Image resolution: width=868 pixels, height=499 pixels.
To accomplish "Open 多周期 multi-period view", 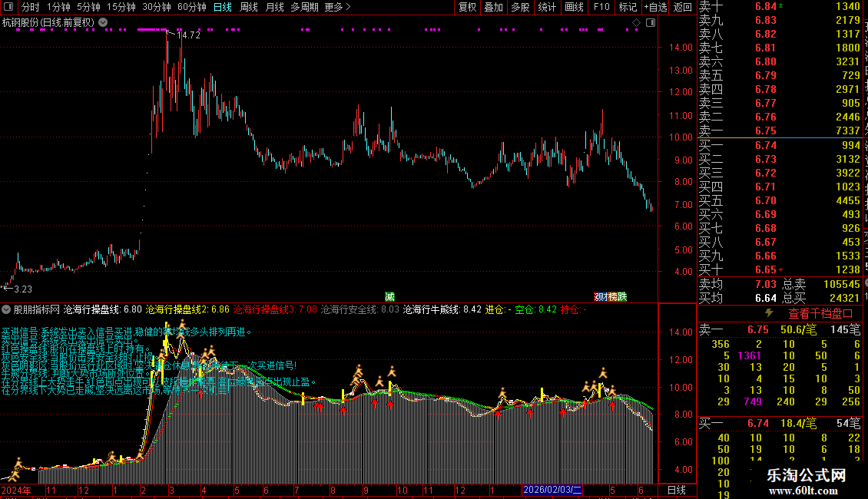I will coord(304,7).
